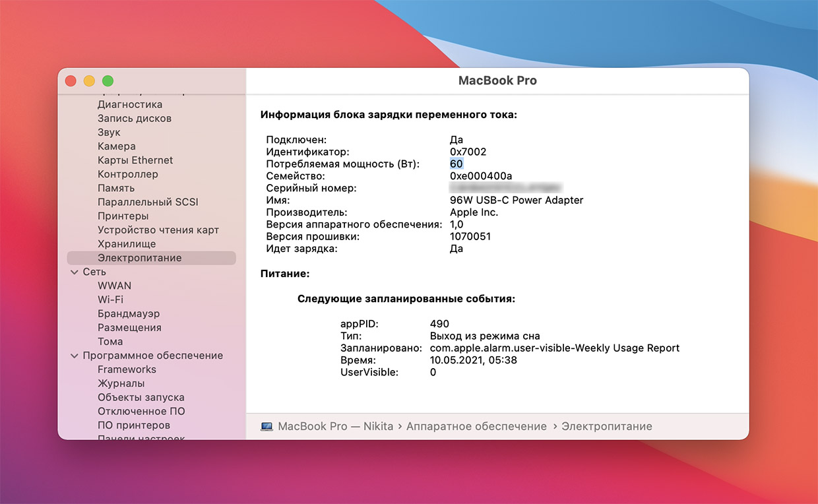Select Wi-Fi in the sidebar
818x504 pixels.
(110, 299)
